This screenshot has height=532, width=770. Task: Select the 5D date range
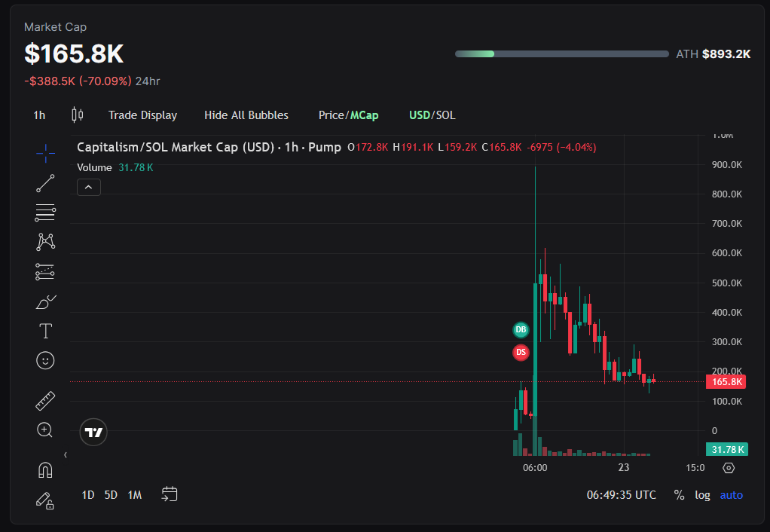111,494
